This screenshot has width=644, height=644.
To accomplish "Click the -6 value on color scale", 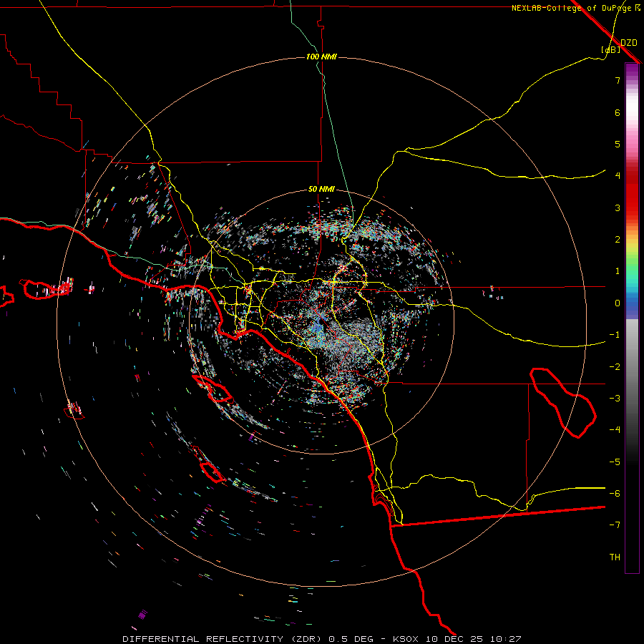I will click(x=615, y=494).
